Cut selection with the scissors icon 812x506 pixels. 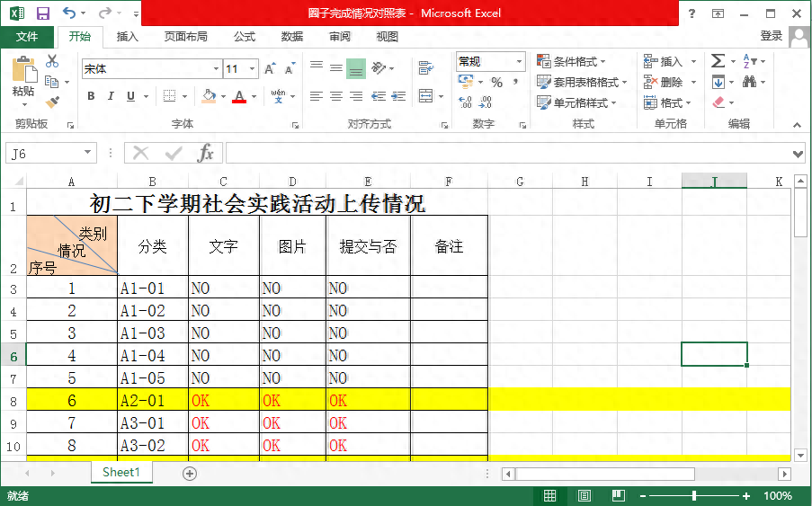pyautogui.click(x=52, y=61)
